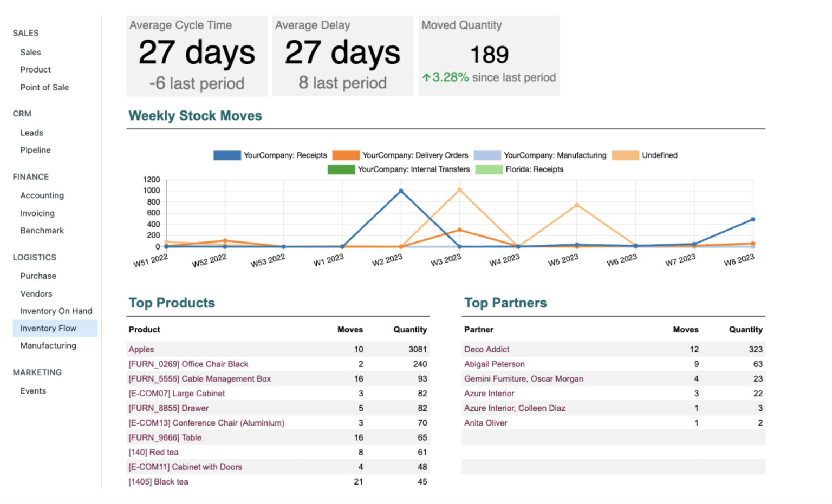Toggle the YourCompany: Receipts blue legend swatch
The height and width of the screenshot is (504, 832).
227,155
